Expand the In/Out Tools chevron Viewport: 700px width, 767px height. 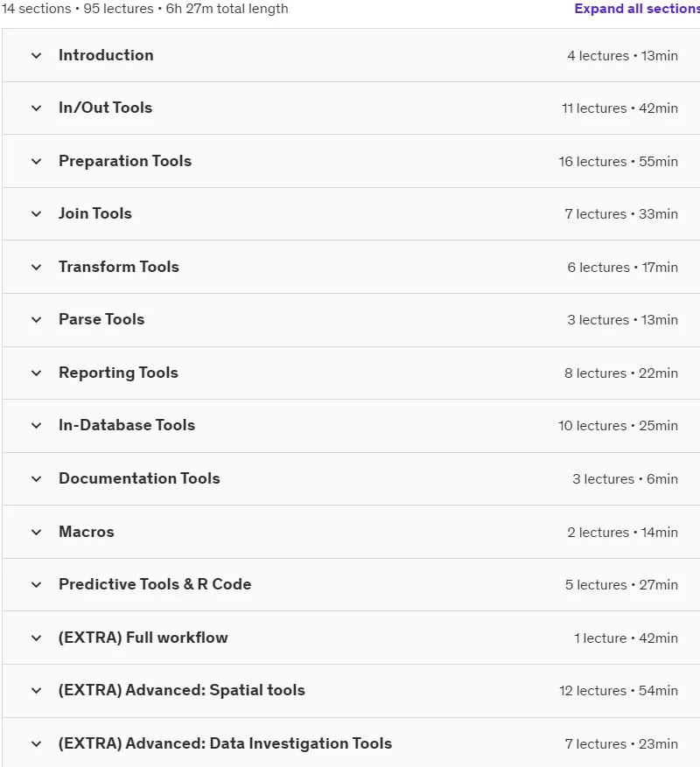(x=36, y=108)
